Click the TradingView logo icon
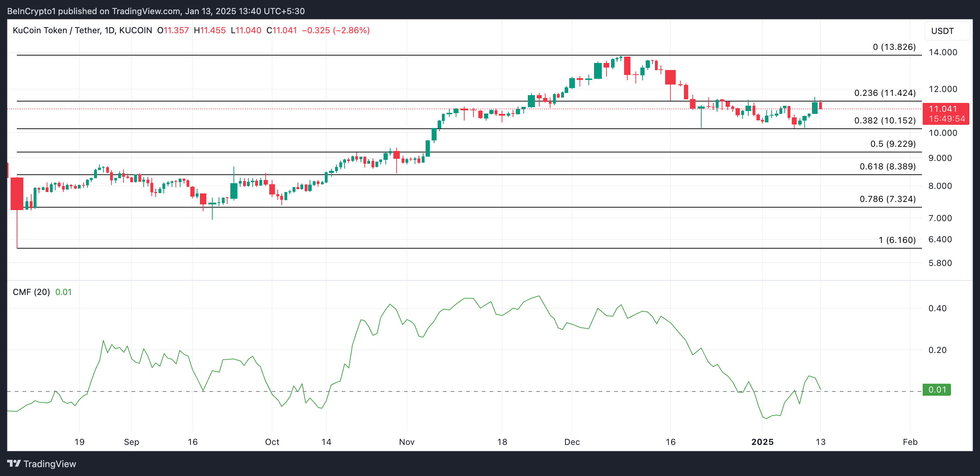Image resolution: width=980 pixels, height=476 pixels. click(14, 464)
